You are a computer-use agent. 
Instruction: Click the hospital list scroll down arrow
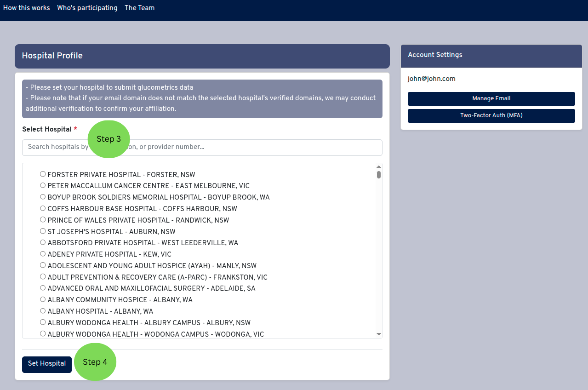click(x=379, y=334)
